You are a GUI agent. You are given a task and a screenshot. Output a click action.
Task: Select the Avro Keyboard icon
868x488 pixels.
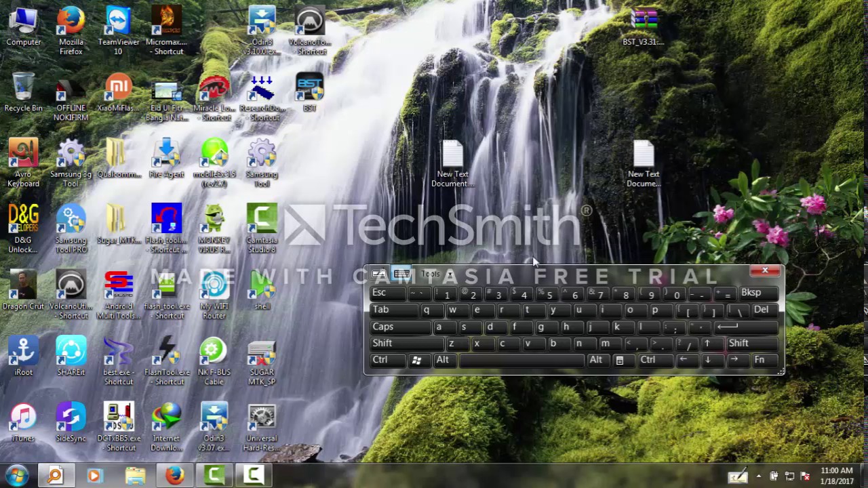pyautogui.click(x=23, y=163)
